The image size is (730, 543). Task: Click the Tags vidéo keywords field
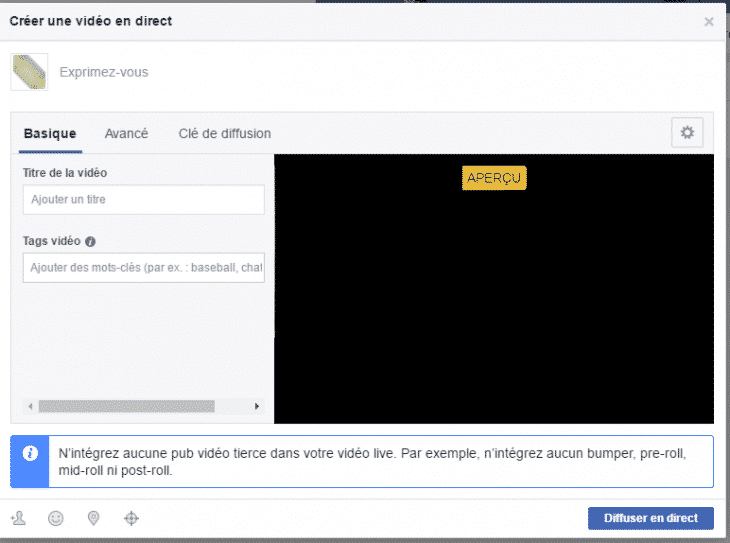coord(143,268)
